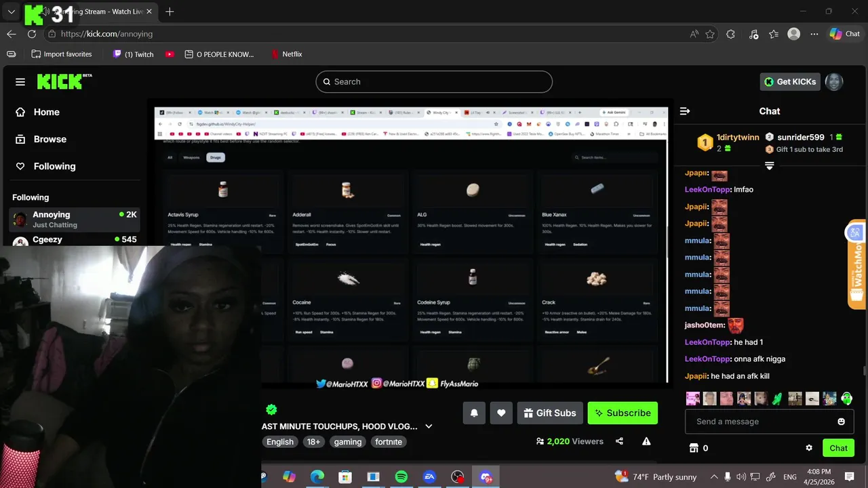
Task: Click Import favorites in bookmarks bar
Action: pyautogui.click(x=61, y=54)
